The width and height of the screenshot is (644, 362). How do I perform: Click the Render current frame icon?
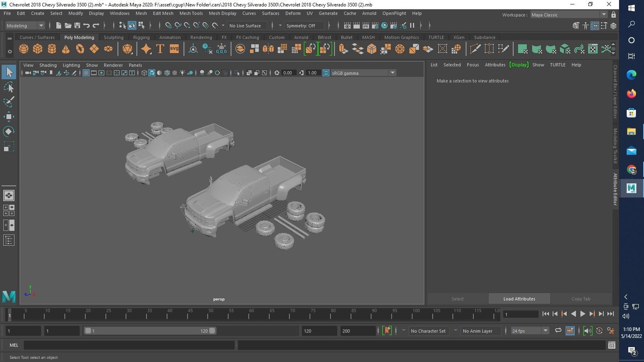point(357,25)
